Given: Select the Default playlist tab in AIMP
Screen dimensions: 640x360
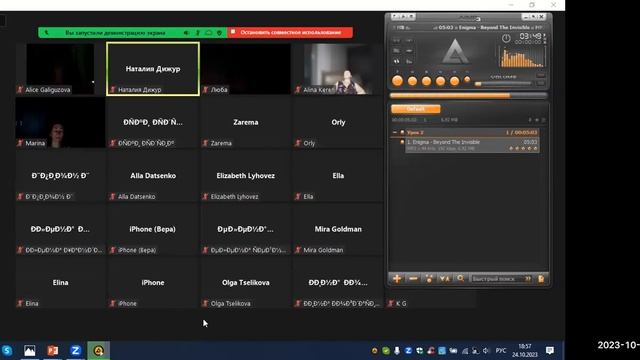Looking at the screenshot, I should tap(416, 109).
